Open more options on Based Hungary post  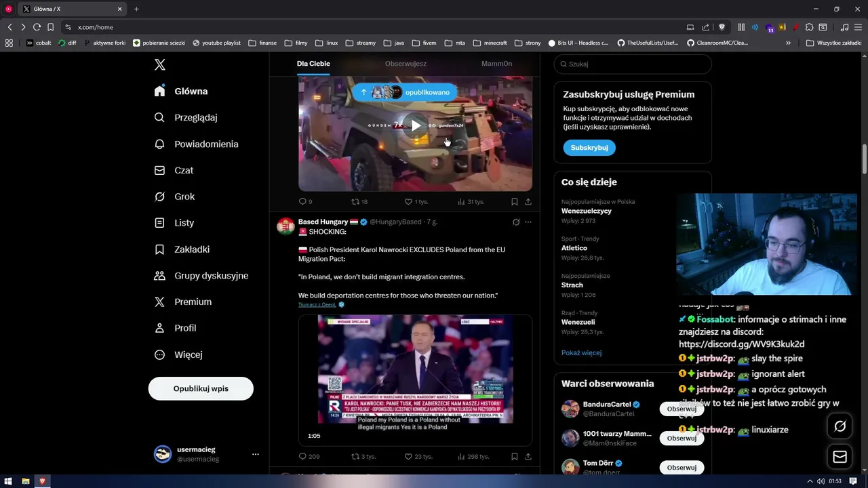tap(528, 222)
